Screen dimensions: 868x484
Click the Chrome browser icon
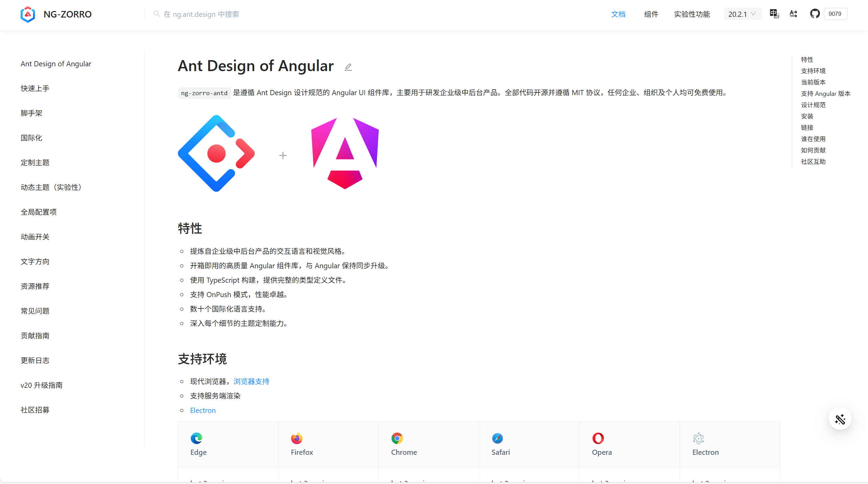point(397,438)
